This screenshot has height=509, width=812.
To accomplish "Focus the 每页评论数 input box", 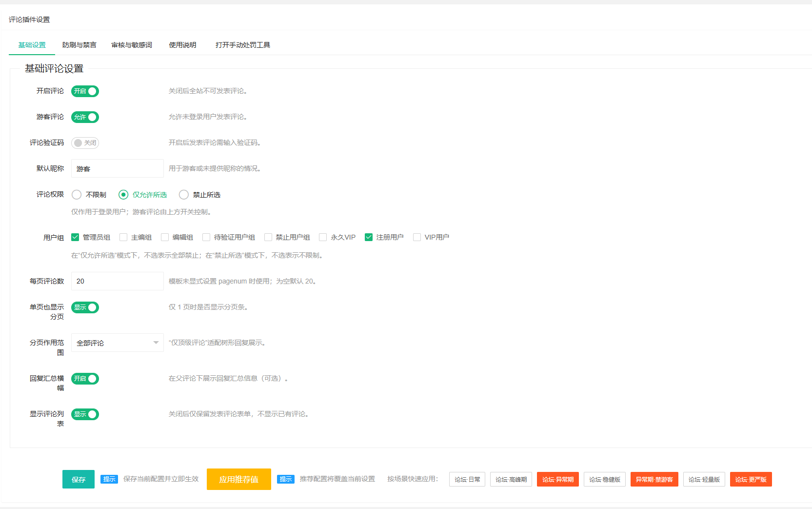I will (117, 281).
